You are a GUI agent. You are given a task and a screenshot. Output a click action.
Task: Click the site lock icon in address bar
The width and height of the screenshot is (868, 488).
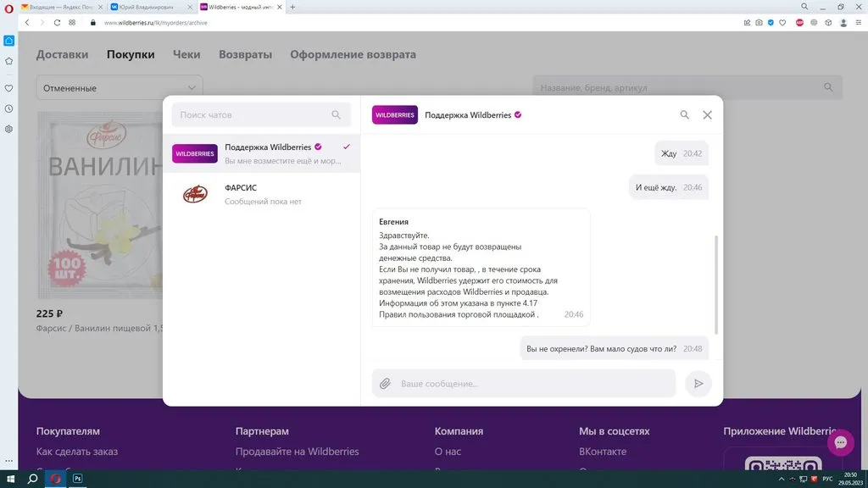pos(92,23)
